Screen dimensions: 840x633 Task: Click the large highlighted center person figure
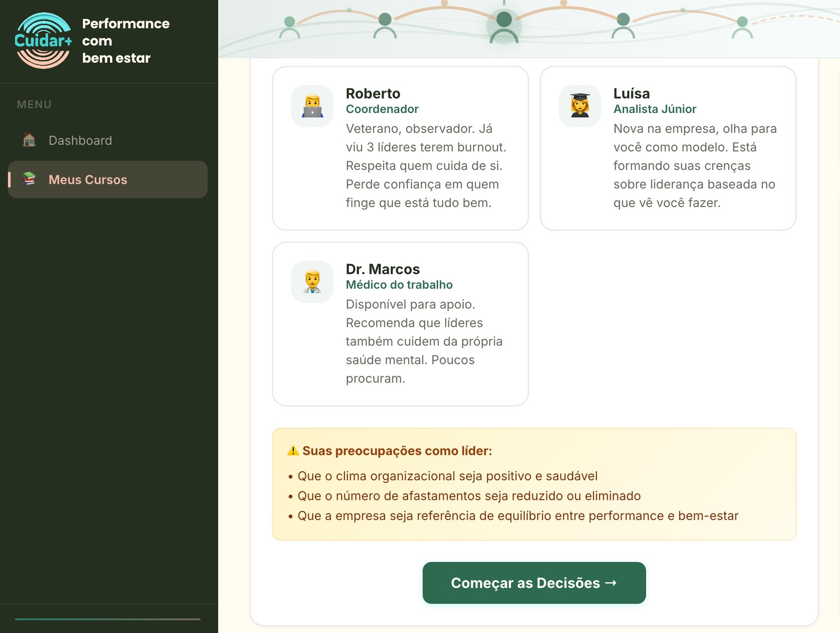(504, 27)
